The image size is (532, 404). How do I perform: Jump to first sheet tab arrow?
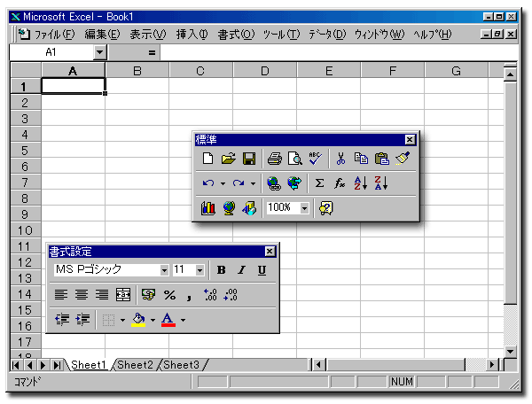click(x=16, y=365)
